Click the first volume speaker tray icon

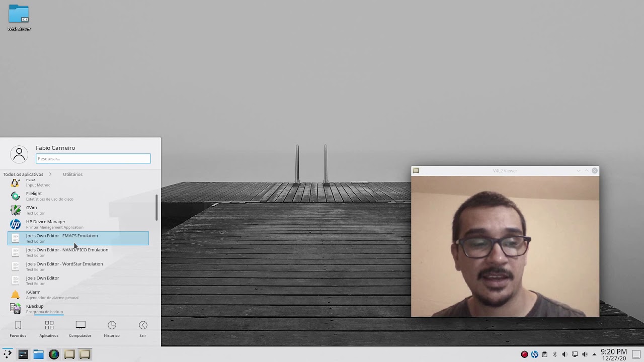click(565, 354)
